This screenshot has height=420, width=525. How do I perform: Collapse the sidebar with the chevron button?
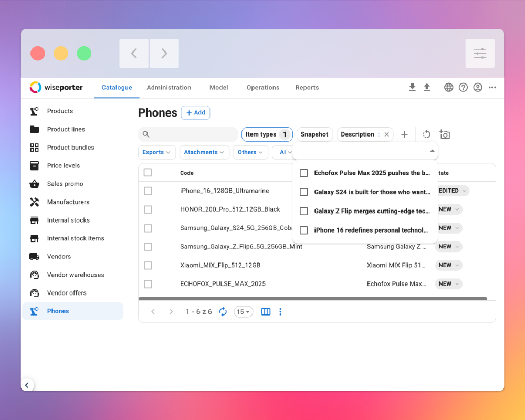pyautogui.click(x=27, y=385)
